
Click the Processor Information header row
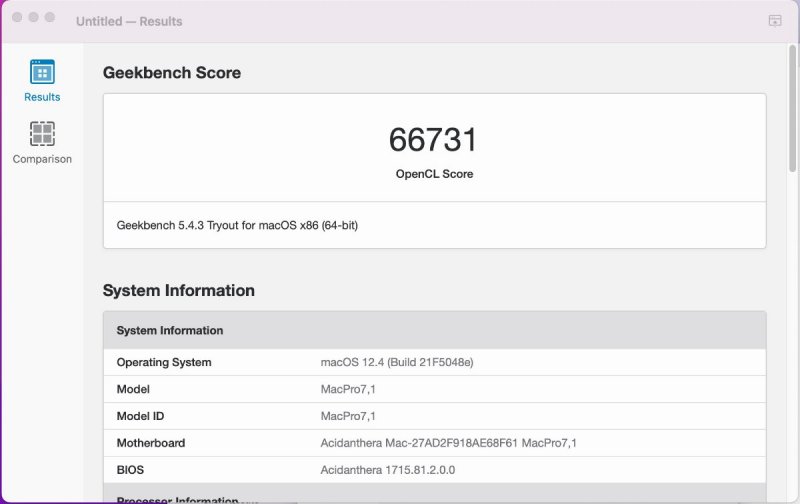click(435, 493)
